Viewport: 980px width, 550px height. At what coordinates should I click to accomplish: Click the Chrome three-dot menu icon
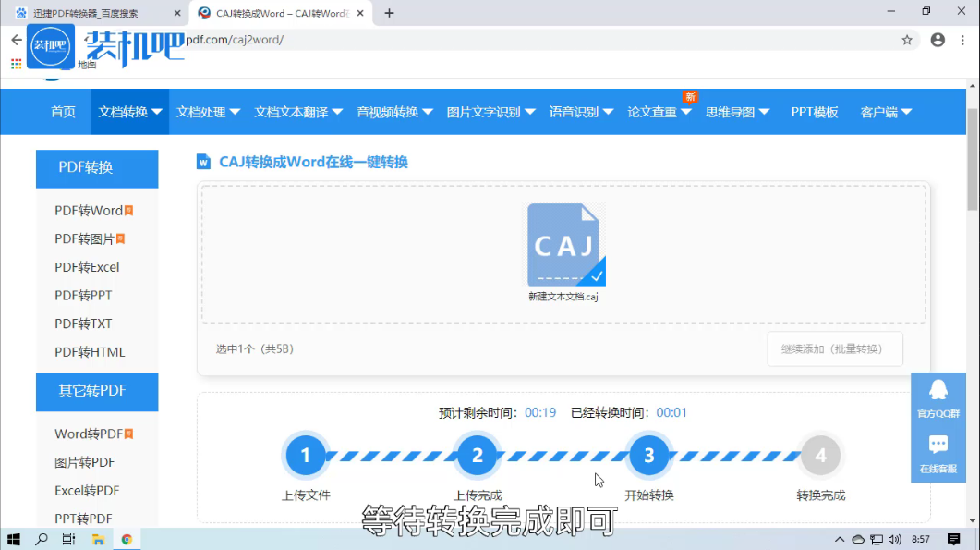click(963, 40)
